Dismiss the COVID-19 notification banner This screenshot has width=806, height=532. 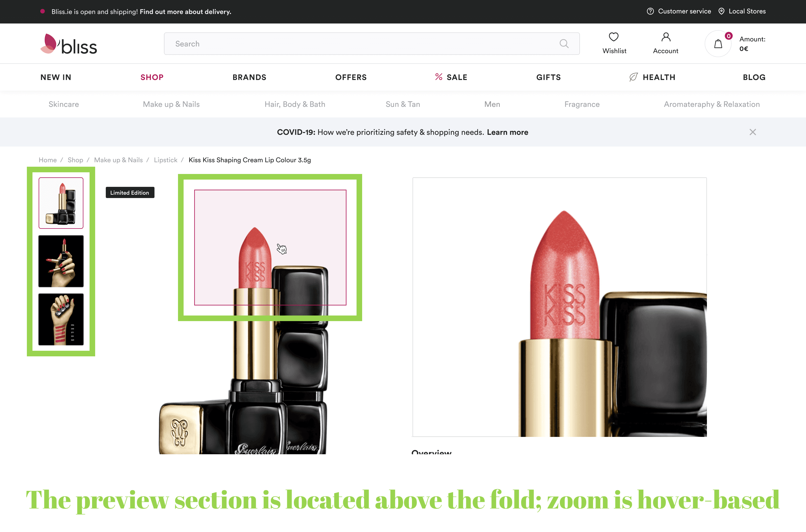tap(753, 132)
